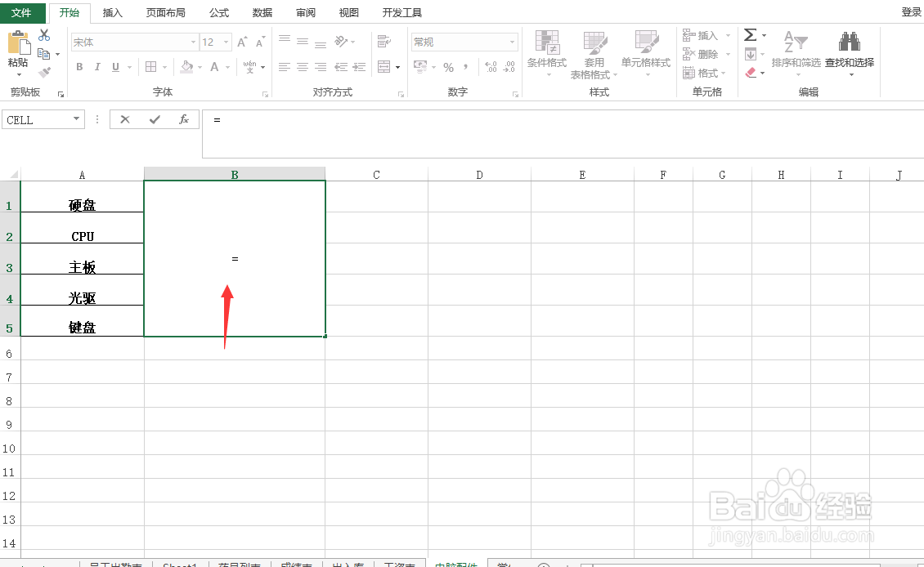Switch to the 公式 tab
924x567 pixels.
tap(218, 12)
